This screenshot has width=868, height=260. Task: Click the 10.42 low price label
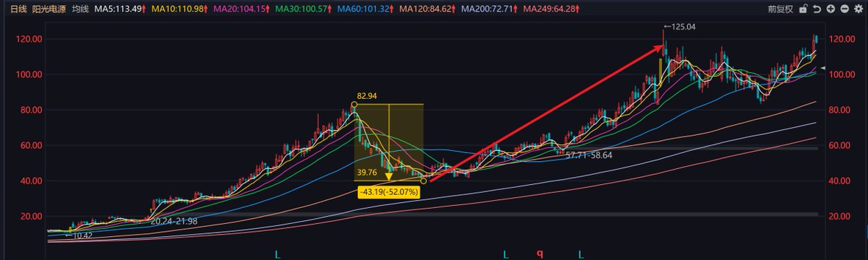click(x=79, y=235)
